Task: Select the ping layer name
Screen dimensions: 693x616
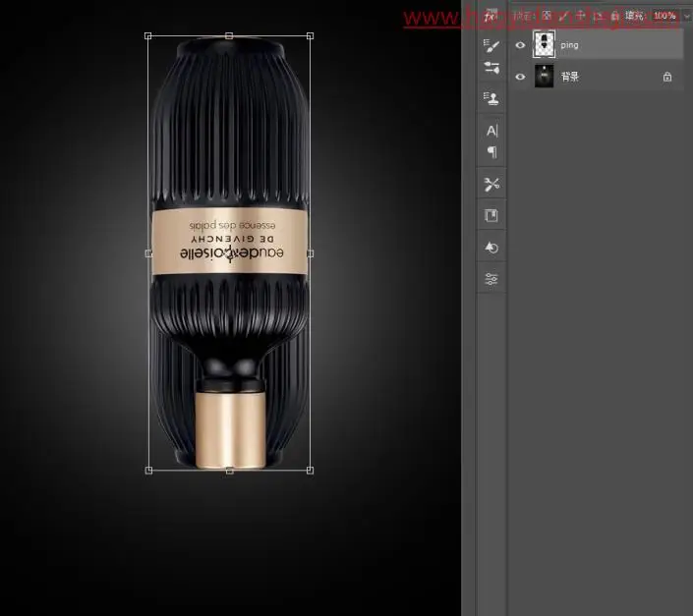Action: 569,45
